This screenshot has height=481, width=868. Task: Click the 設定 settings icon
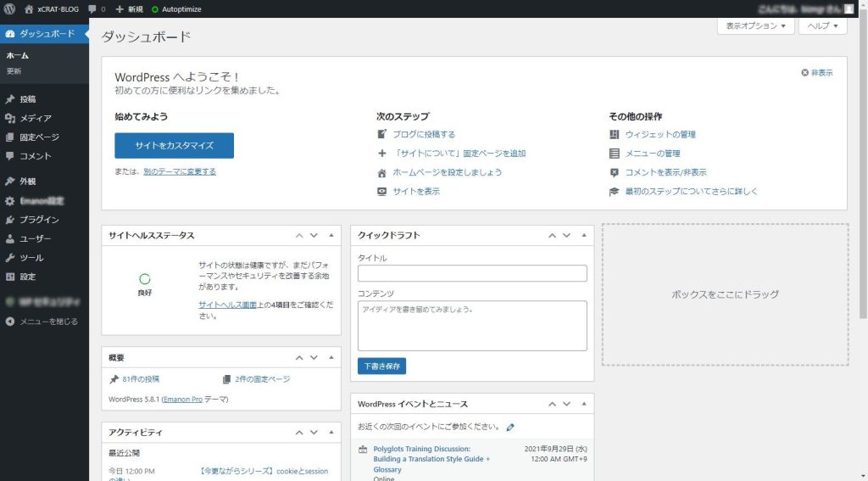10,277
